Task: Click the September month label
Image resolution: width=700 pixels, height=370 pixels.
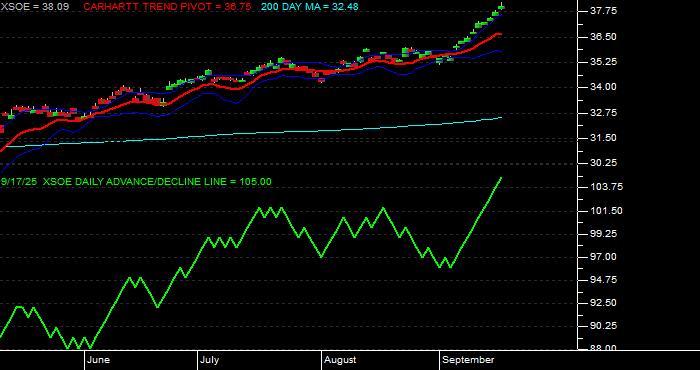Action: click(468, 360)
